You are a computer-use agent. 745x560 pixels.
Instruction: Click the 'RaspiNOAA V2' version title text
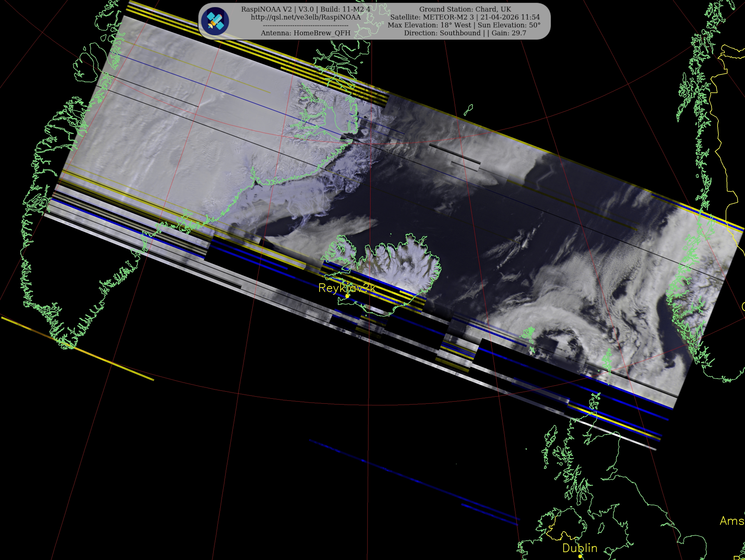(x=266, y=9)
